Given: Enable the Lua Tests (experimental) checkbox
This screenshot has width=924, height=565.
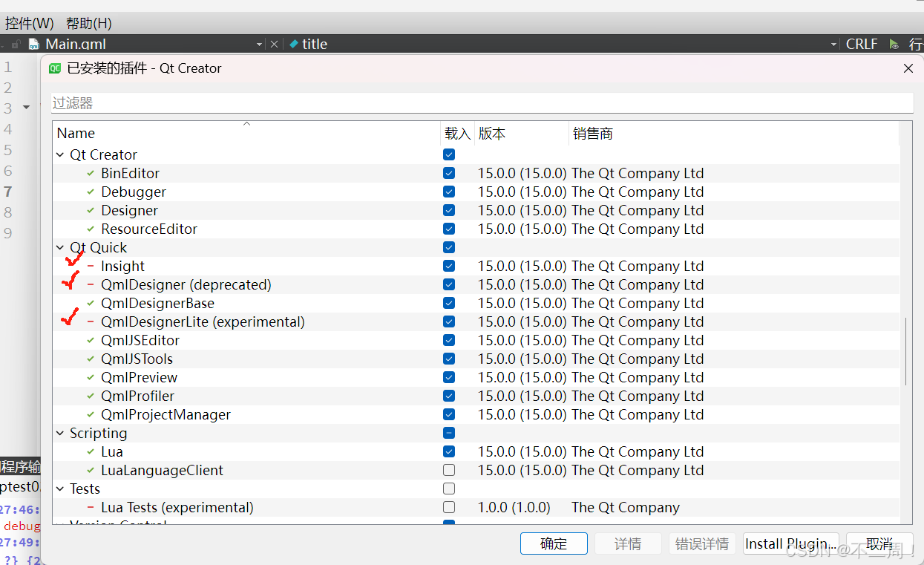Looking at the screenshot, I should pos(448,507).
